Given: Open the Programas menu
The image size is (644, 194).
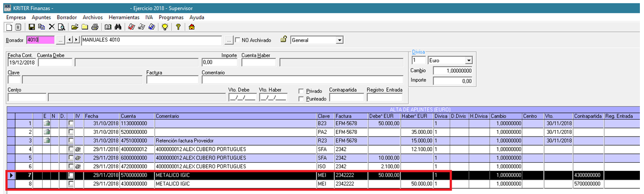Looking at the screenshot, I should 171,17.
